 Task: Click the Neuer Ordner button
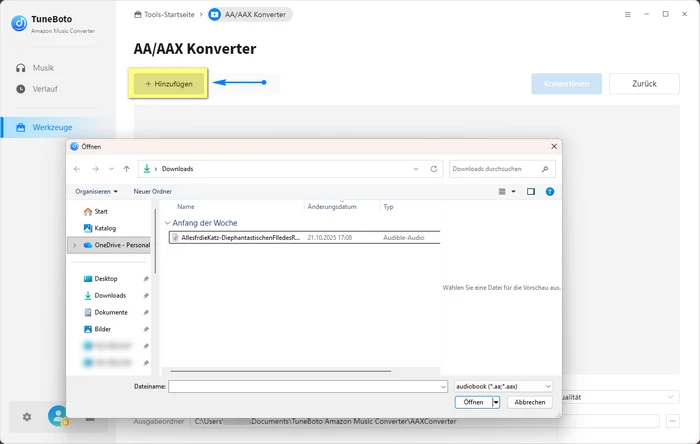[153, 191]
